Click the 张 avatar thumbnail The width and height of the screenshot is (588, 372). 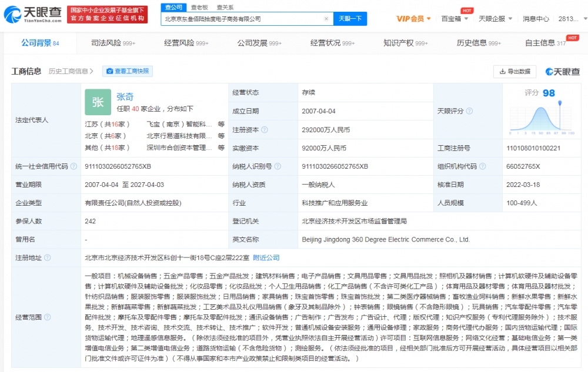(x=98, y=102)
